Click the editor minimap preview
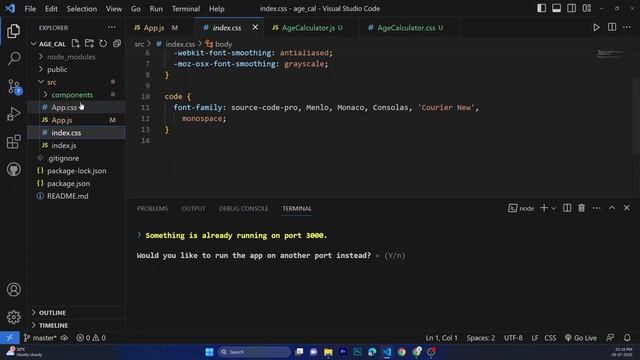This screenshot has width=640, height=360. pyautogui.click(x=610, y=53)
